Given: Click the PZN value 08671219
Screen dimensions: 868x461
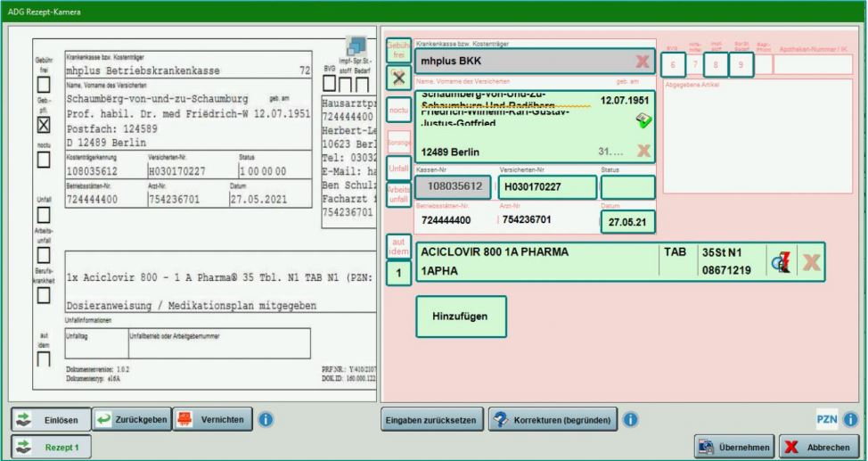Looking at the screenshot, I should (x=726, y=271).
